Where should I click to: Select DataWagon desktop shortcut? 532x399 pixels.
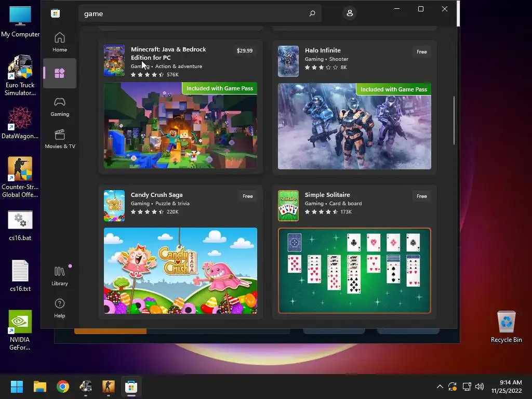coord(20,123)
